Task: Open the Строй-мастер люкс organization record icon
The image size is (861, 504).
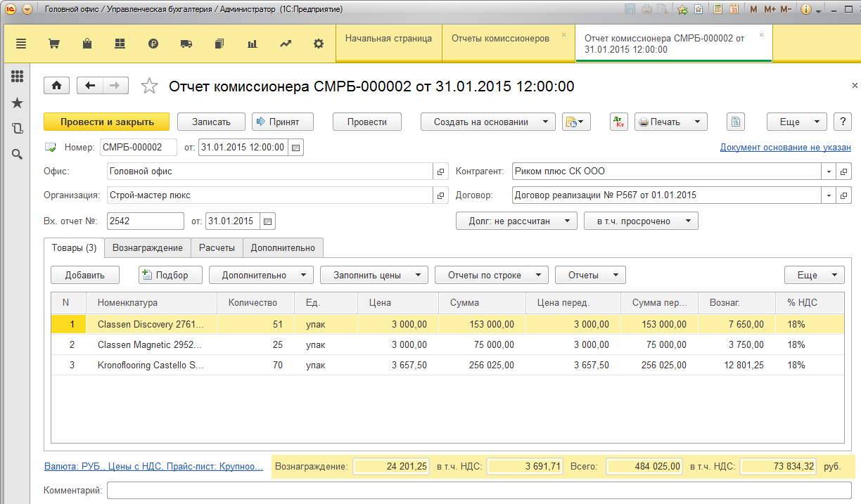Action: pos(441,195)
